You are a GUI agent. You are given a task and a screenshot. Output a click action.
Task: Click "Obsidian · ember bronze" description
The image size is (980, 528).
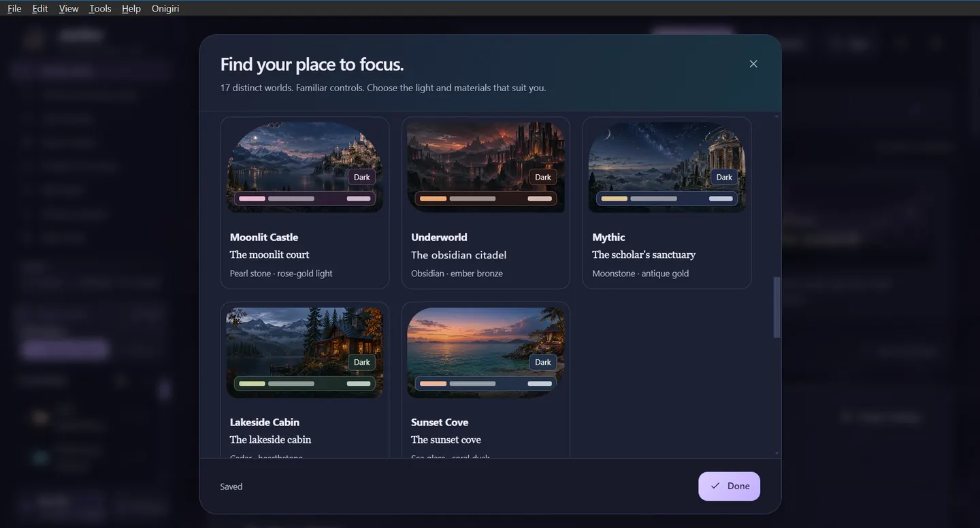click(457, 274)
